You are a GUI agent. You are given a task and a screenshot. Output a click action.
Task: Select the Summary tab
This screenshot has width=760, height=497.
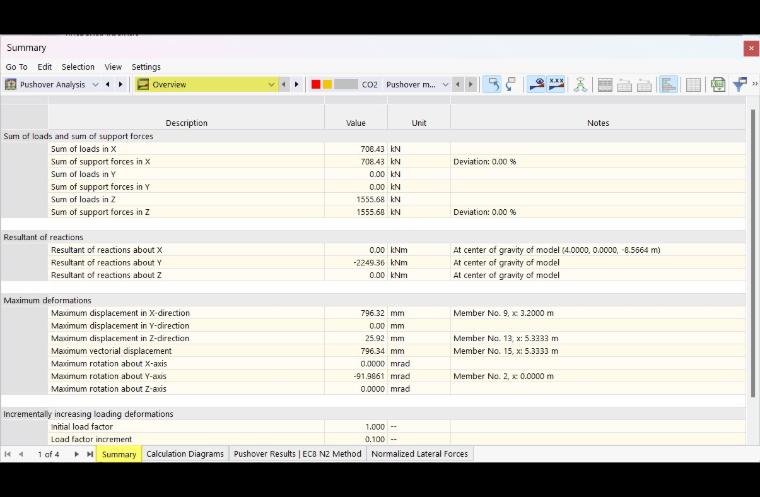119,454
